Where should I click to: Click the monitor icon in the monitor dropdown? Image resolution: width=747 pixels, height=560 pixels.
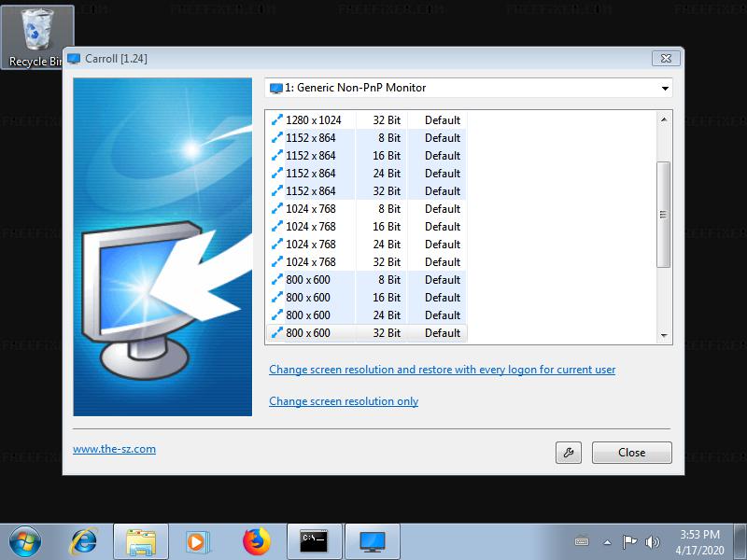tap(276, 88)
